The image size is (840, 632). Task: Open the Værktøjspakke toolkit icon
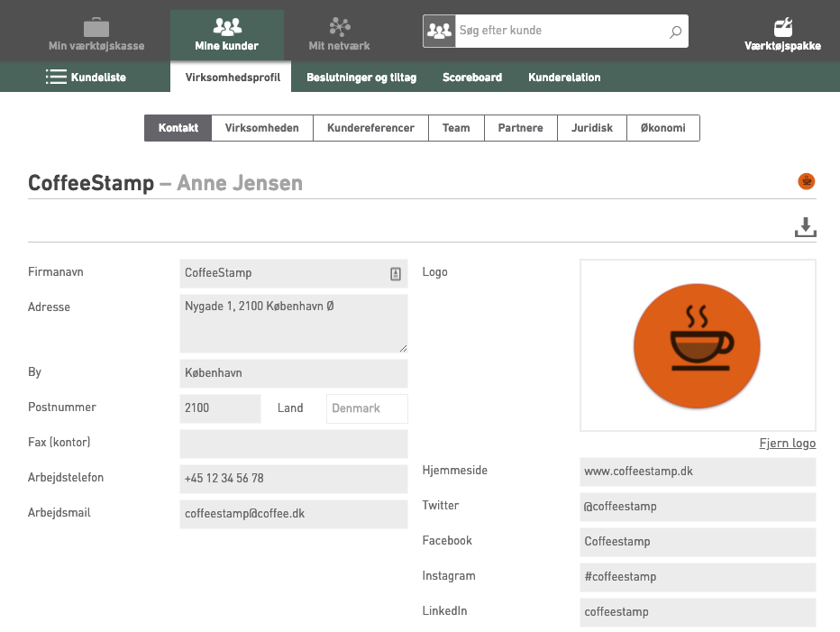(x=782, y=27)
